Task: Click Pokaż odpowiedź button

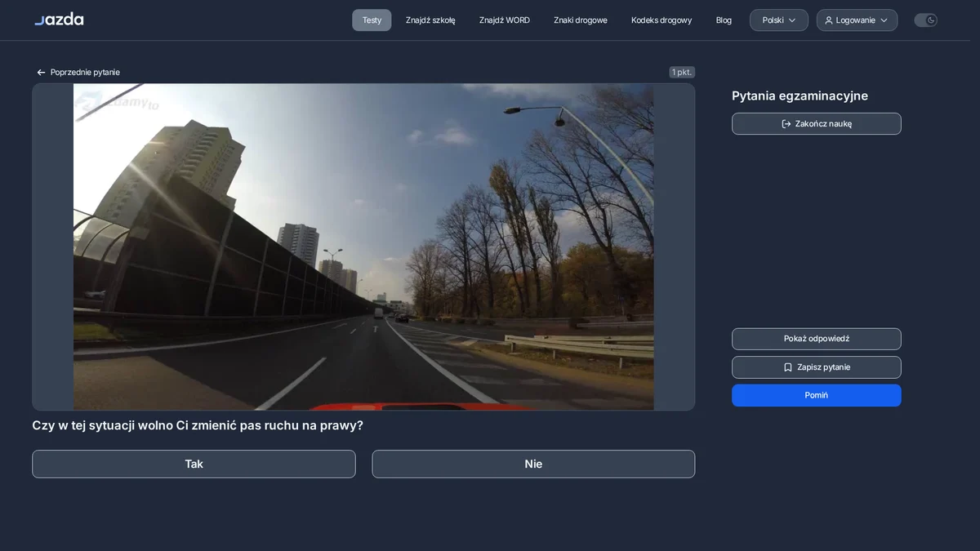Action: [x=817, y=339]
